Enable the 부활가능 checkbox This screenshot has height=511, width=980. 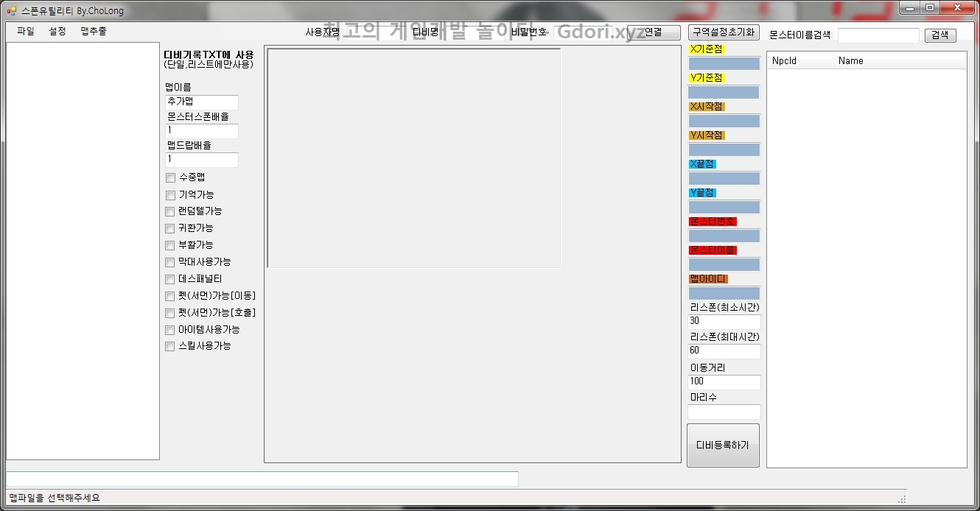(170, 246)
